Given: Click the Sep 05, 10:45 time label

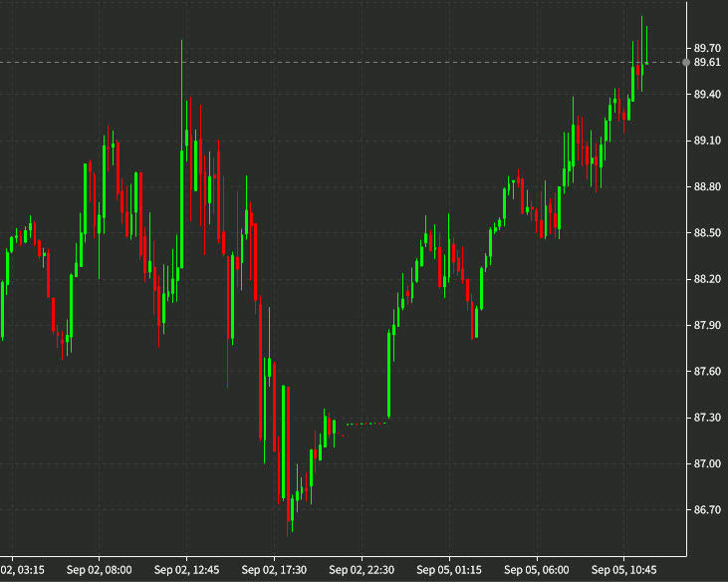Looking at the screenshot, I should pyautogui.click(x=624, y=570).
